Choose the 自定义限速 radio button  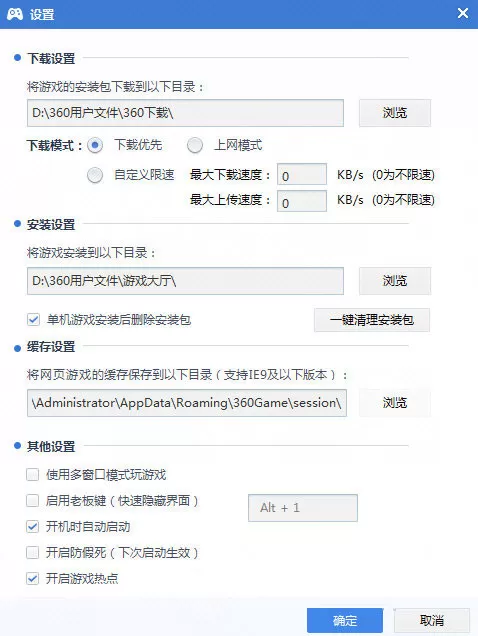[x=95, y=175]
